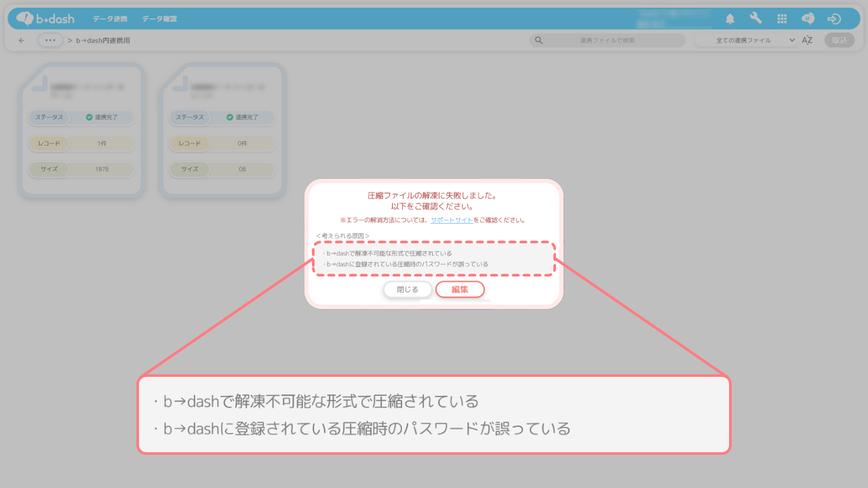Toggle the A-Z sort icon
The height and width of the screenshot is (488, 868).
click(x=807, y=41)
